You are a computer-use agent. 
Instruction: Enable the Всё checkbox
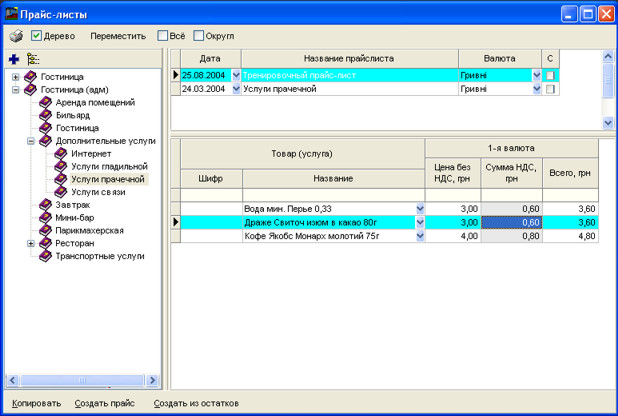click(163, 36)
